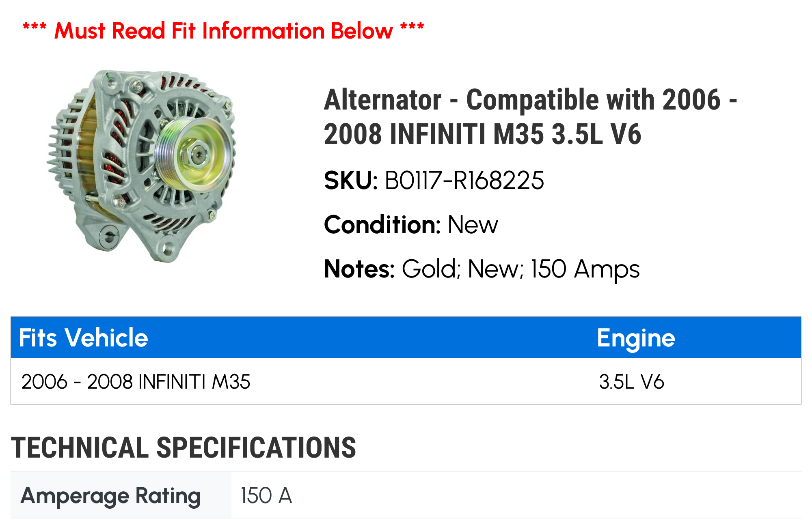Click the "Amperage Rating" spec label
This screenshot has width=812, height=529.
(x=111, y=496)
